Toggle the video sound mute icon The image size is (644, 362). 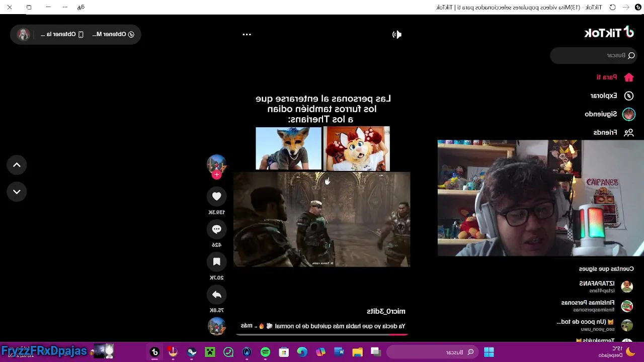[397, 34]
